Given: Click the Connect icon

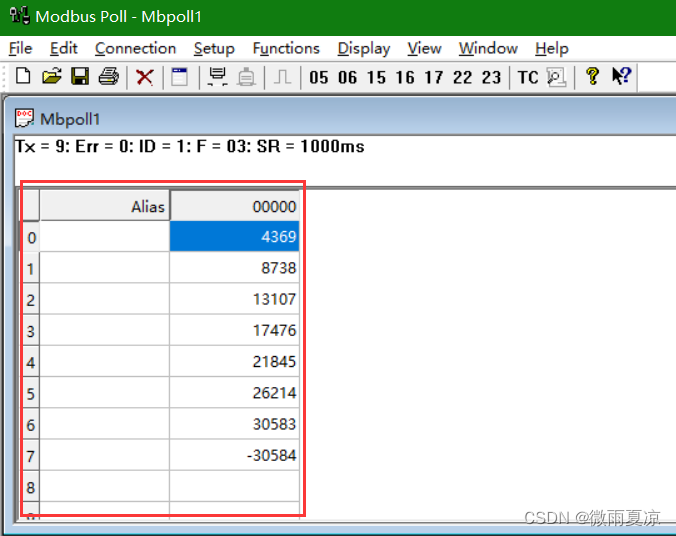Looking at the screenshot, I should pos(218,77).
